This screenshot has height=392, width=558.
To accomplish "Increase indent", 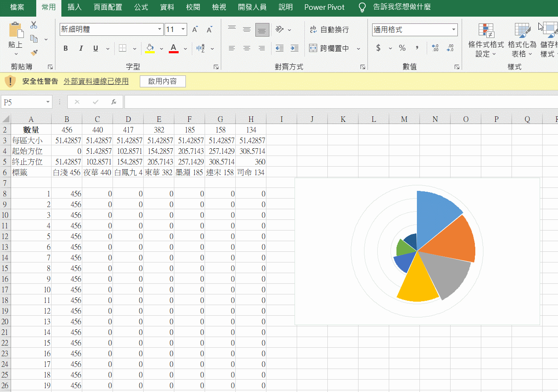I will click(x=295, y=49).
